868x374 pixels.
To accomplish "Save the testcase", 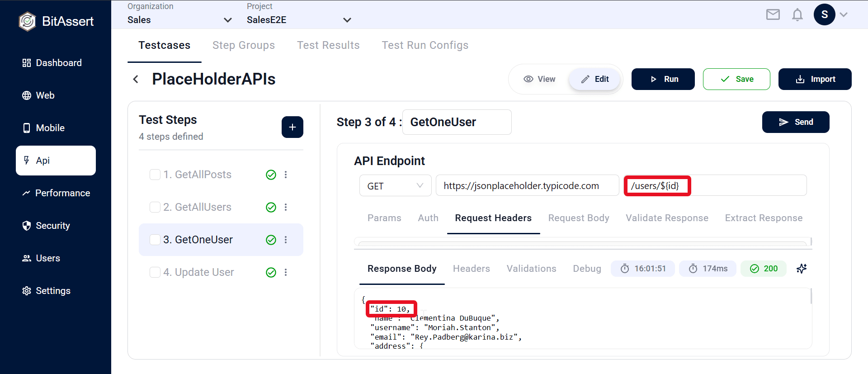I will point(736,79).
